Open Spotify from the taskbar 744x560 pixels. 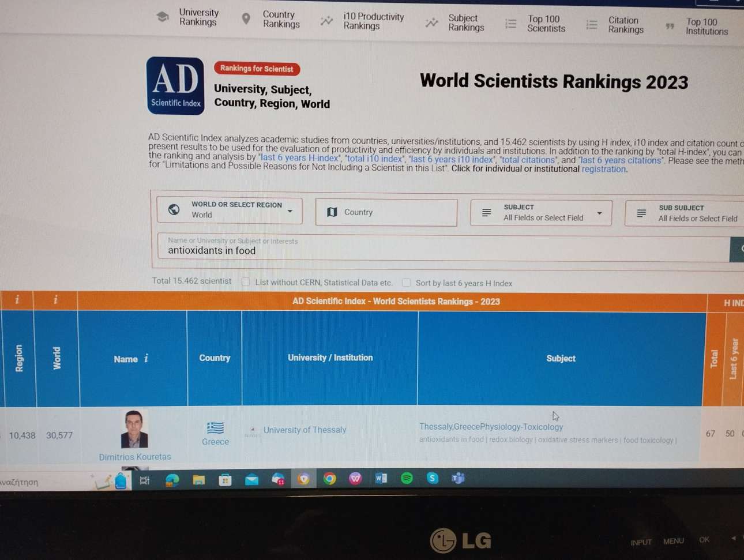[x=407, y=478]
